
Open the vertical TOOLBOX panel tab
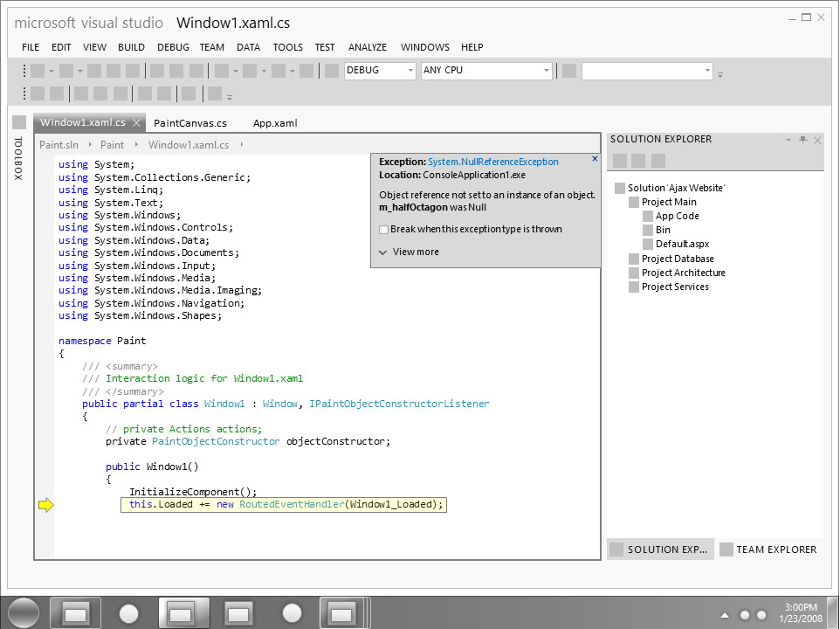18,159
